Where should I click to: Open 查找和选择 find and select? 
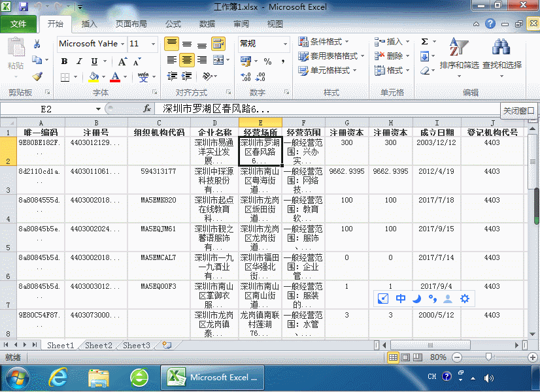tap(502, 57)
